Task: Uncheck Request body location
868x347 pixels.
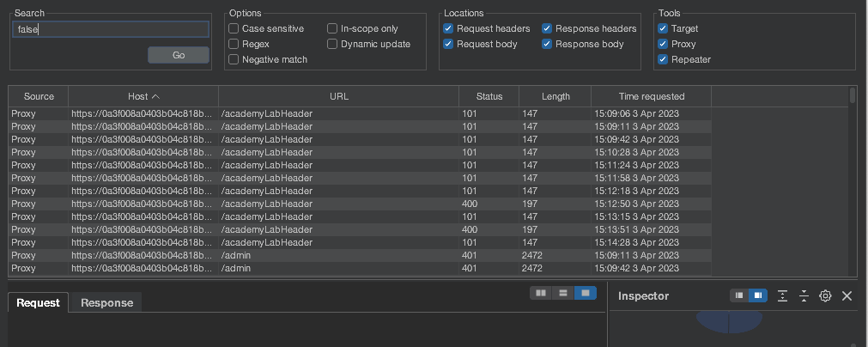Action: tap(448, 44)
